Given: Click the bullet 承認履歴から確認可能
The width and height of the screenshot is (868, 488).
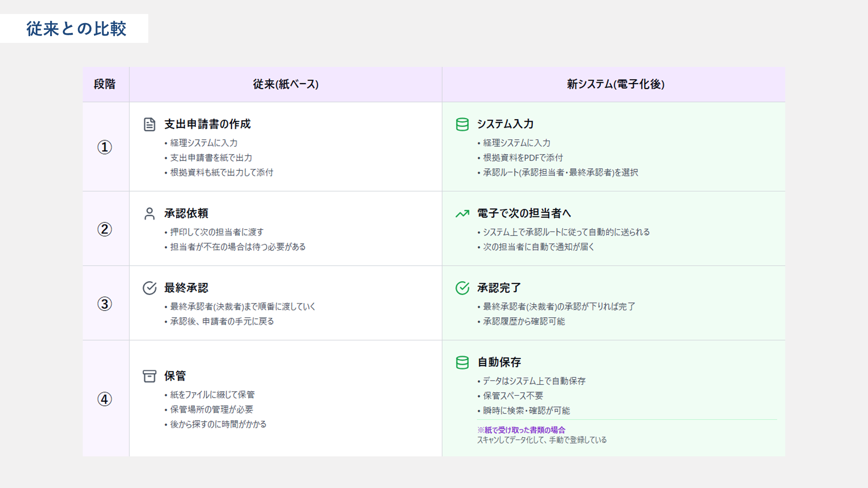Looking at the screenshot, I should 521,322.
